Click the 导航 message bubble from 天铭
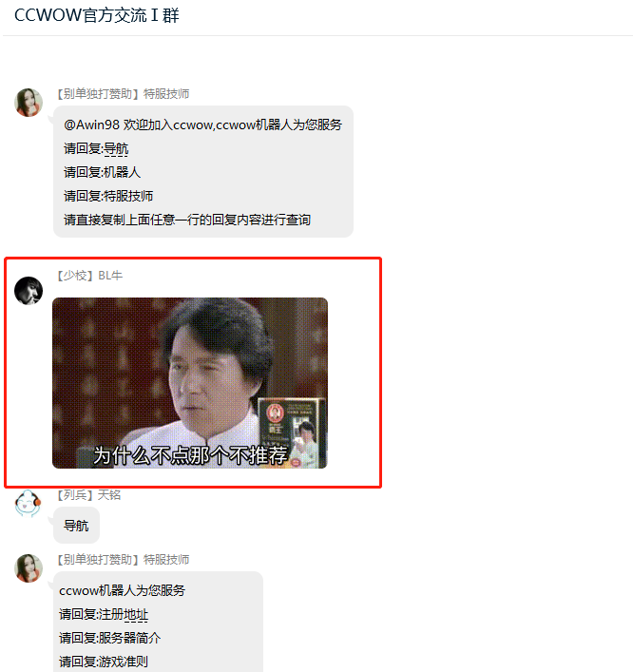633x672 pixels. (x=76, y=526)
